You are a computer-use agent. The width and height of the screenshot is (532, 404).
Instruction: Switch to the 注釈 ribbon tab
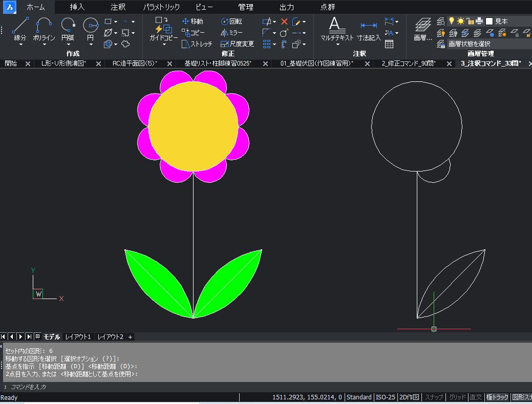[118, 7]
